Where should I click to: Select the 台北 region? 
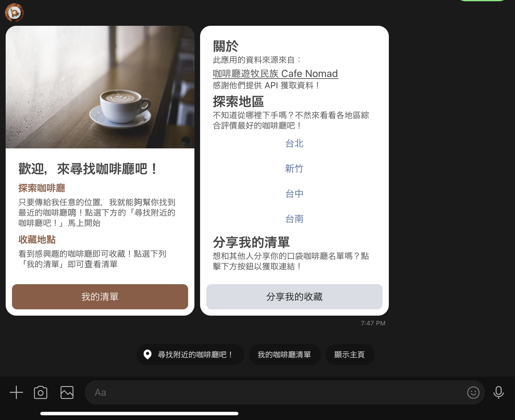pos(294,144)
